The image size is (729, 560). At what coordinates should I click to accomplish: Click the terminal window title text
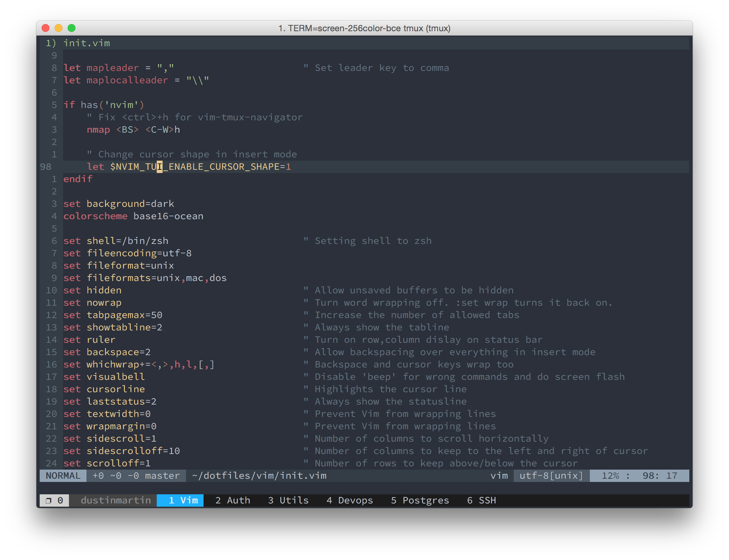pyautogui.click(x=364, y=28)
